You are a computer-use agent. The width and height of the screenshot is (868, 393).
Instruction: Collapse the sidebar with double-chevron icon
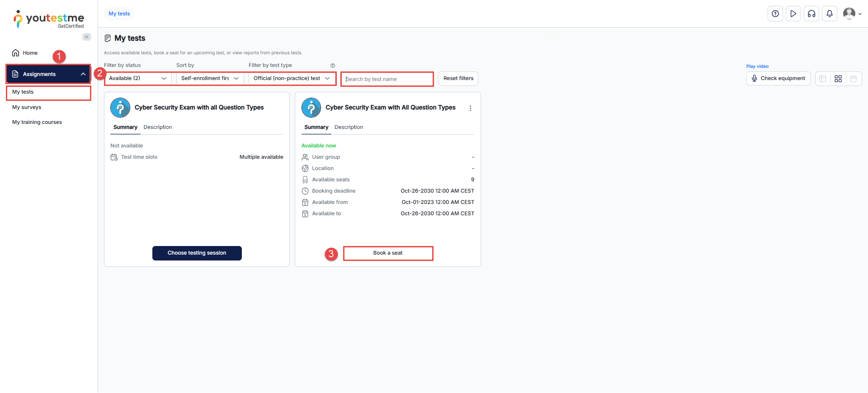click(86, 37)
